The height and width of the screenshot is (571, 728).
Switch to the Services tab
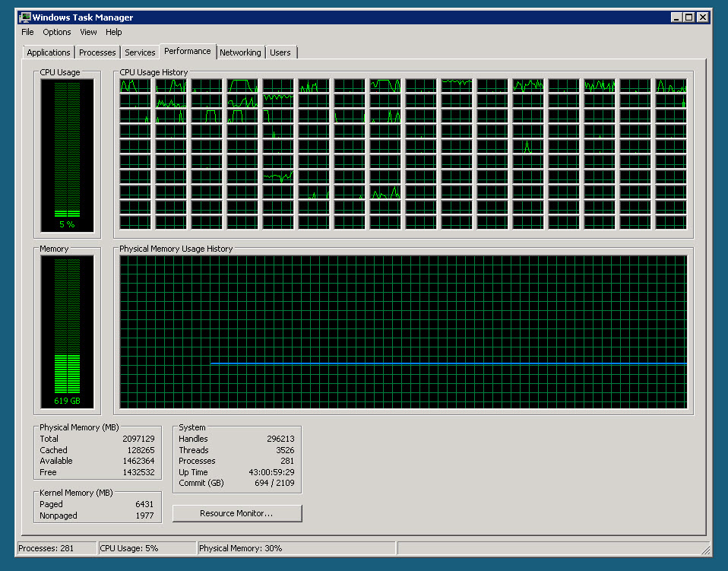[x=140, y=52]
